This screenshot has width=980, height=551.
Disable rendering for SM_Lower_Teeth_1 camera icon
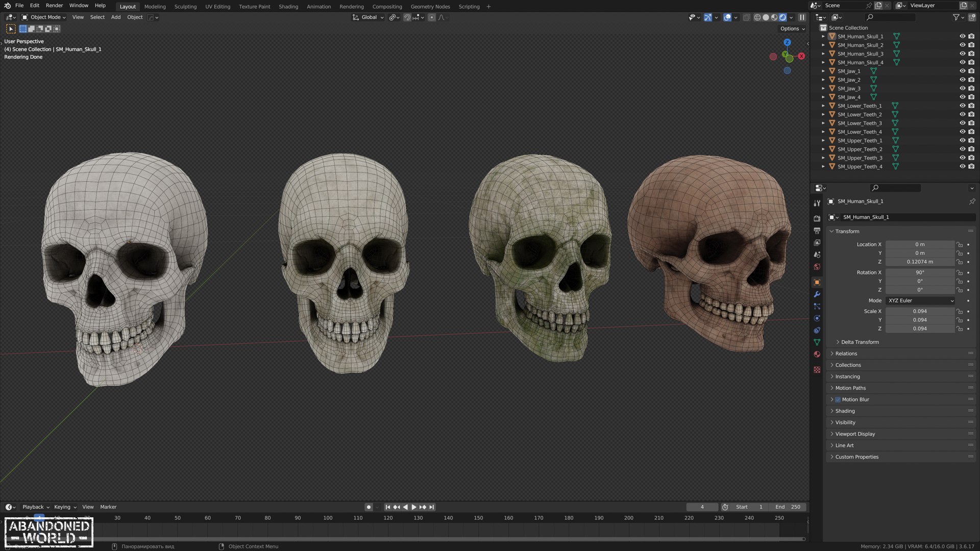971,106
